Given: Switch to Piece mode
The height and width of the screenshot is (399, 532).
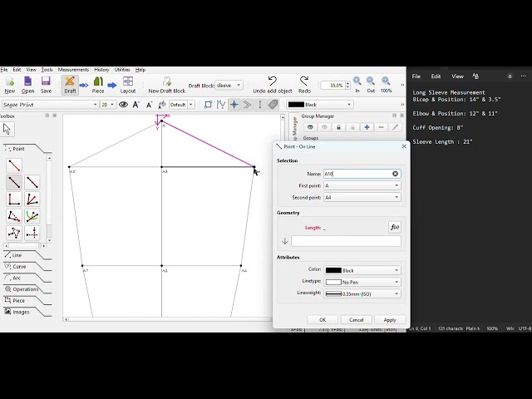Looking at the screenshot, I should click(98, 85).
